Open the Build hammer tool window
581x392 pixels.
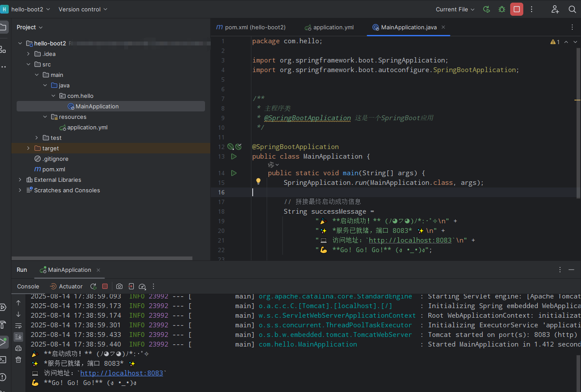[x=3, y=325]
